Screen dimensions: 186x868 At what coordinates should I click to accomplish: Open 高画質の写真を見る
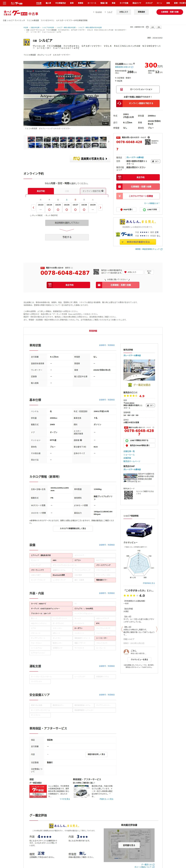[90, 159]
